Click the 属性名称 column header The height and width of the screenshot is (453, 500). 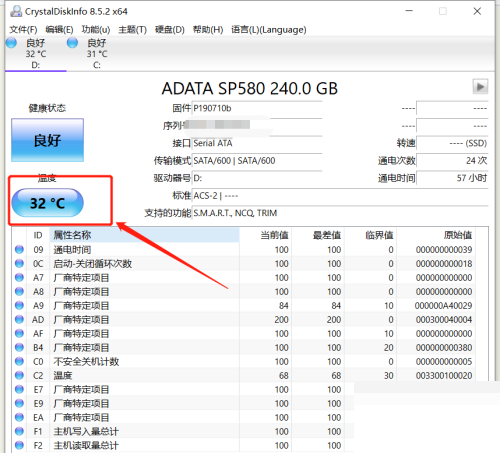[x=144, y=235]
